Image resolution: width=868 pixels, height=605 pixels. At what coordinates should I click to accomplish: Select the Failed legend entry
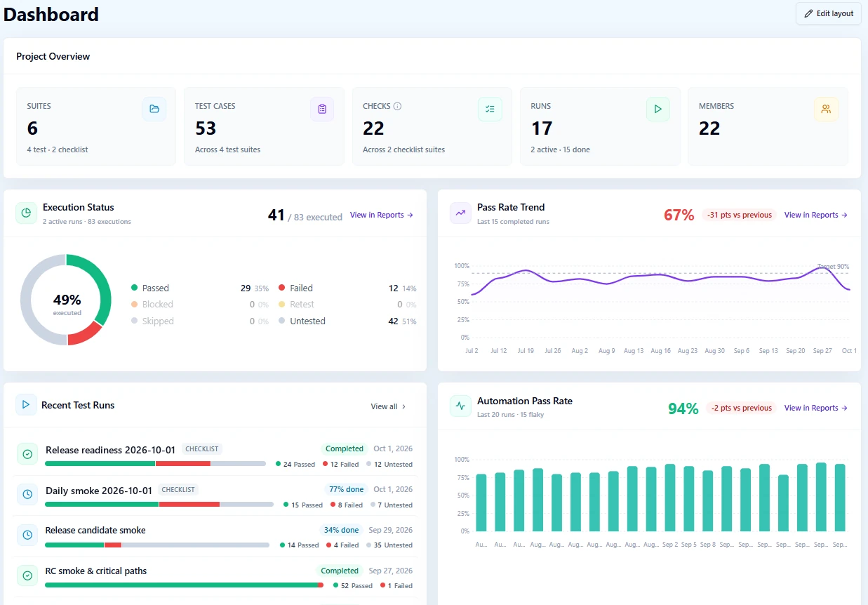click(x=347, y=288)
